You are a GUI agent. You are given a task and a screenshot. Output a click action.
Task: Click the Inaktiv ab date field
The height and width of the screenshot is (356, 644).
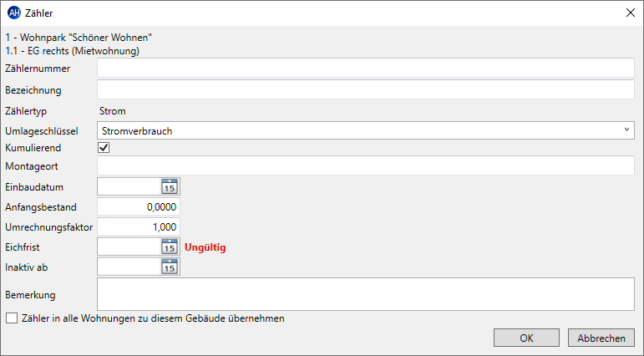129,267
